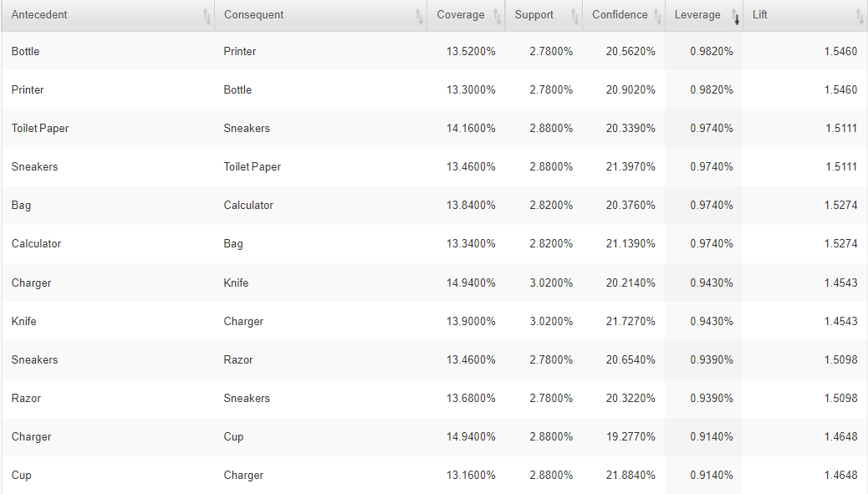This screenshot has width=868, height=494.
Task: Click the Support column sort arrows icon
Action: [x=574, y=17]
